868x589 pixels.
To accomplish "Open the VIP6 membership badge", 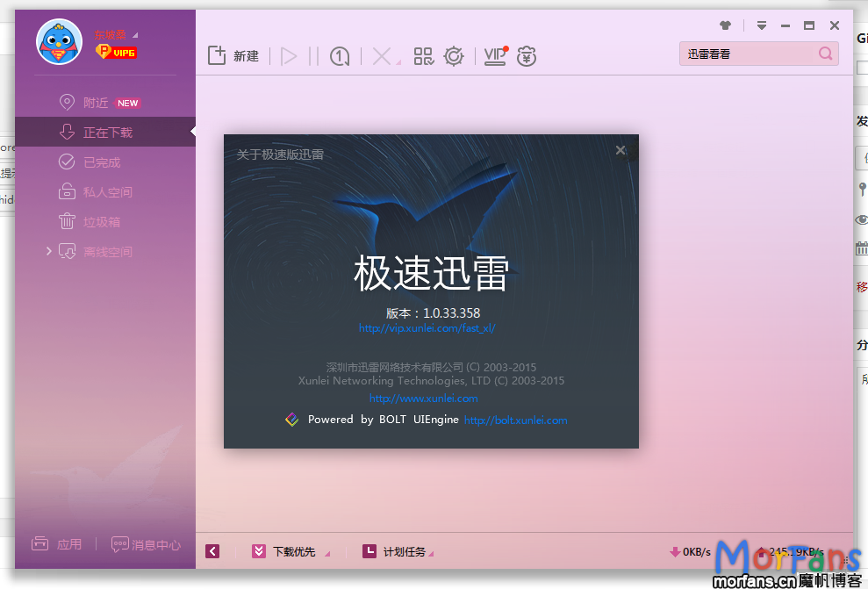I will [x=116, y=52].
